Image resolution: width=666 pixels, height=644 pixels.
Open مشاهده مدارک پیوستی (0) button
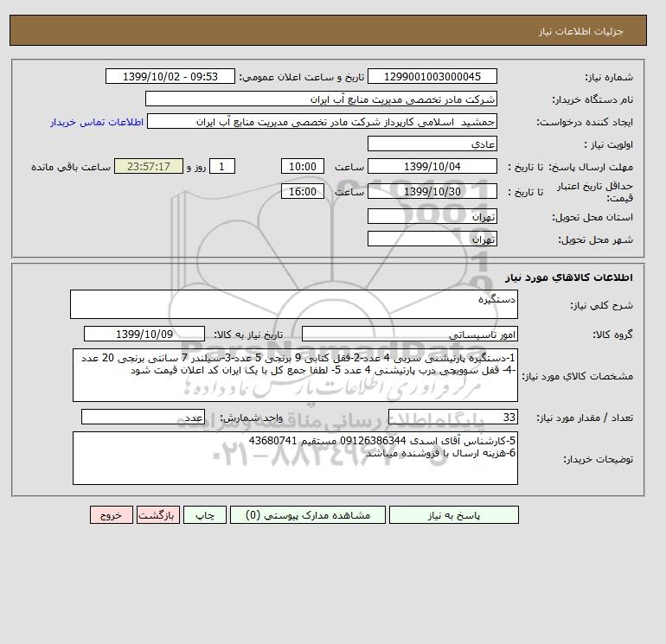pos(308,515)
